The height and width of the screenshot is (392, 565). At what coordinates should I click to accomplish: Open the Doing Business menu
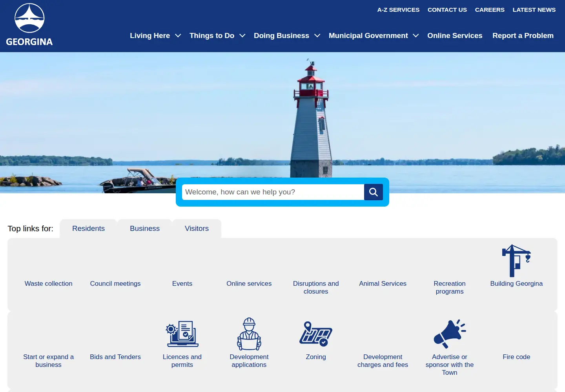pyautogui.click(x=281, y=36)
